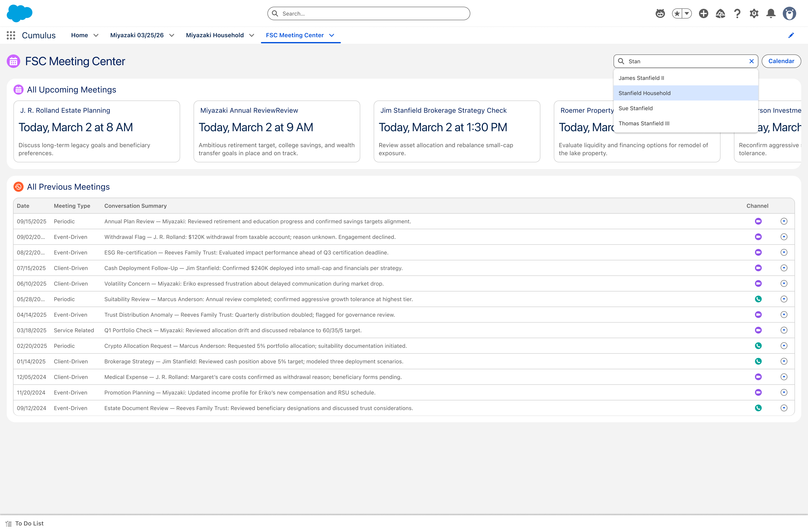808x532 pixels.
Task: Open row actions for Estate Document Review row
Action: (x=784, y=408)
